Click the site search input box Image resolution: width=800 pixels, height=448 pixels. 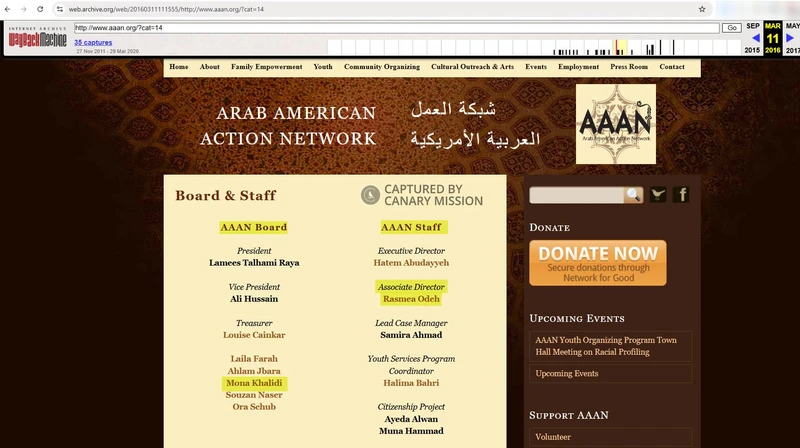click(x=577, y=195)
